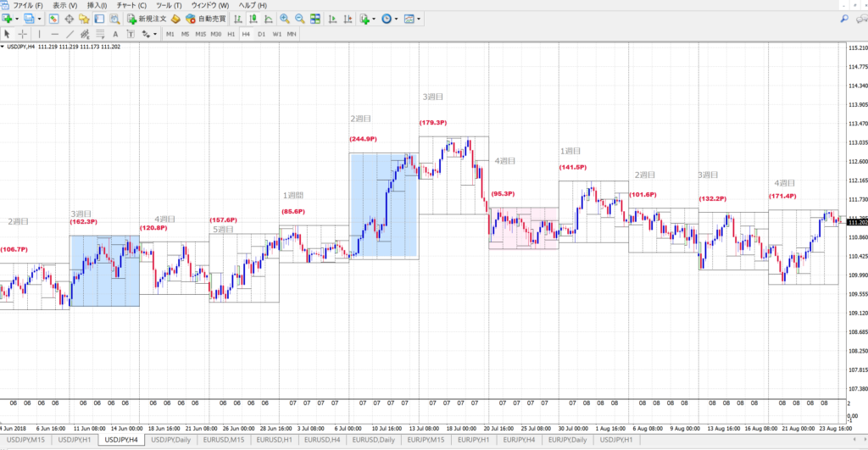Open the 挿入 (I) menu
The image size is (868, 450).
97,6
